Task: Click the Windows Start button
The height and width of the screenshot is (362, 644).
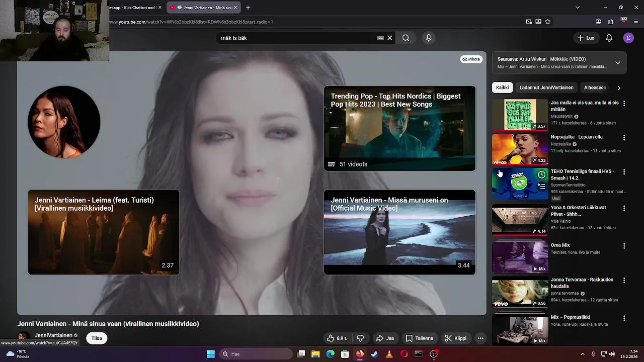Action: coord(211,354)
